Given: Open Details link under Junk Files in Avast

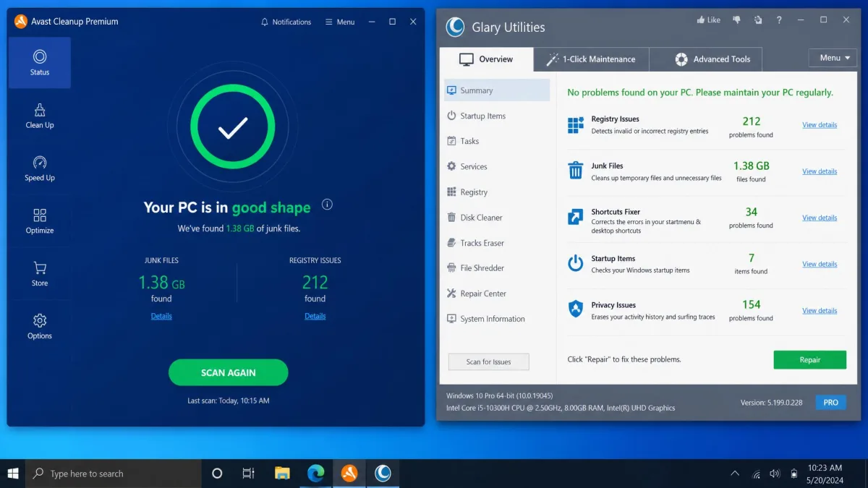Looking at the screenshot, I should click(161, 316).
